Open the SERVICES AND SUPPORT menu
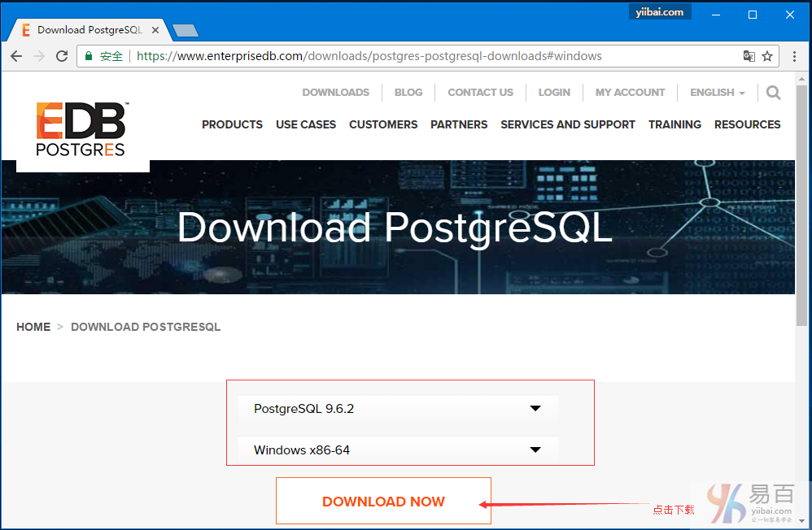Viewport: 812px width, 530px height. click(567, 124)
